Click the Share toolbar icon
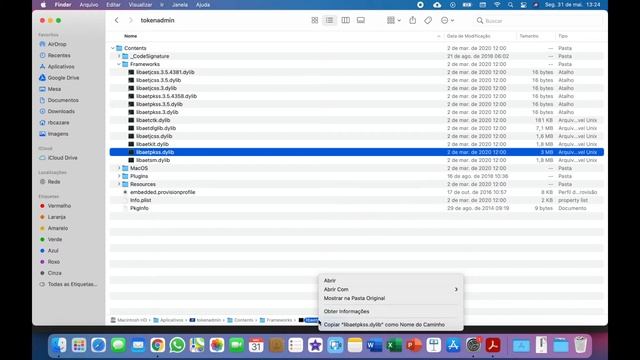 click(x=413, y=20)
